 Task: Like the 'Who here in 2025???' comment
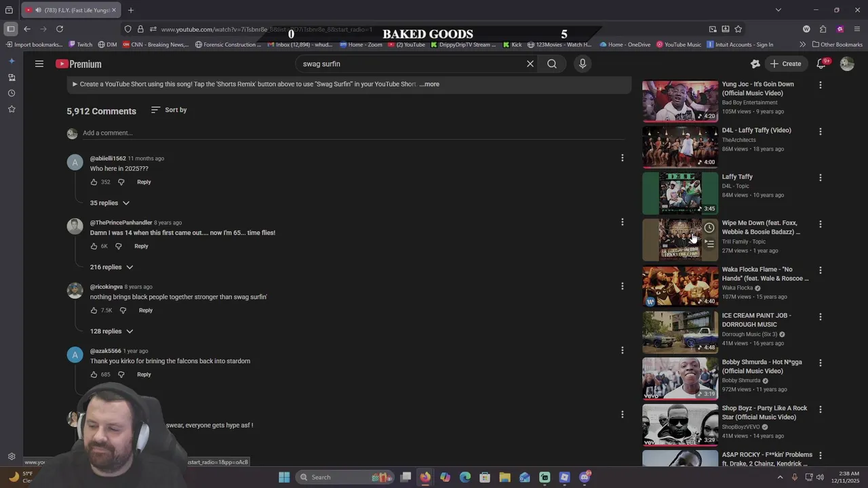tap(94, 182)
